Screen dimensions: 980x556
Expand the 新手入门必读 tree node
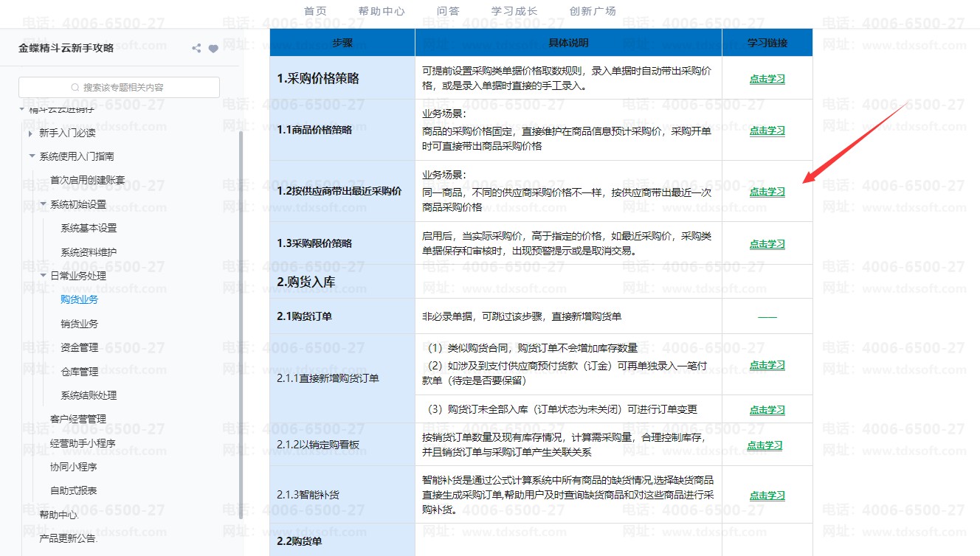click(30, 133)
